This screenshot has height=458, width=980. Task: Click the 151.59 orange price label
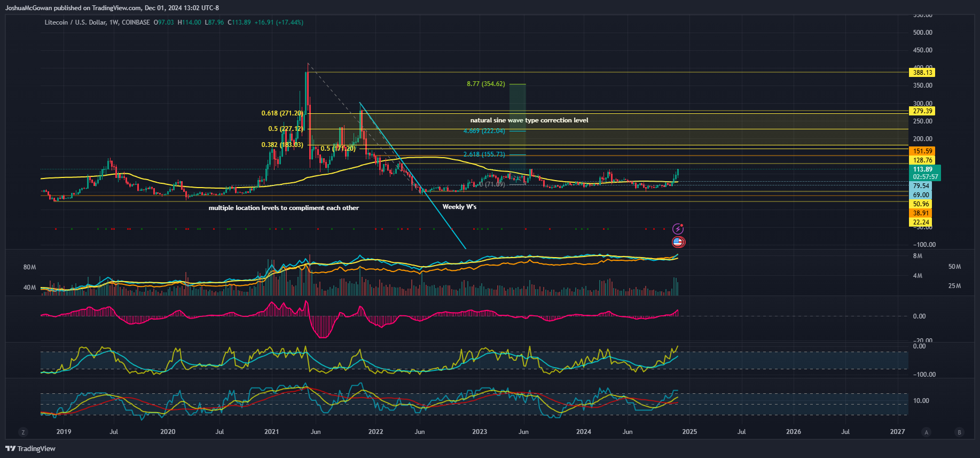tap(922, 151)
